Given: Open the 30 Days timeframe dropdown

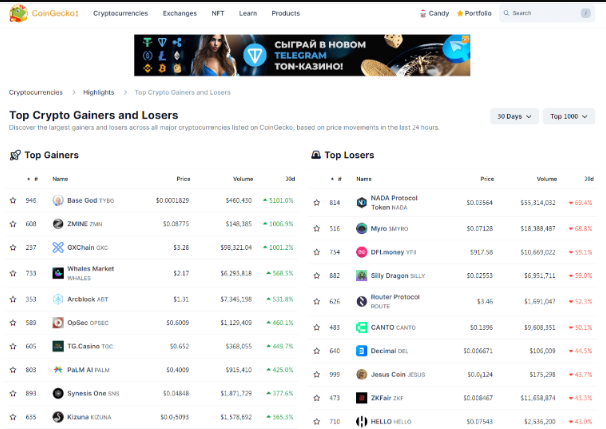Looking at the screenshot, I should pos(514,116).
